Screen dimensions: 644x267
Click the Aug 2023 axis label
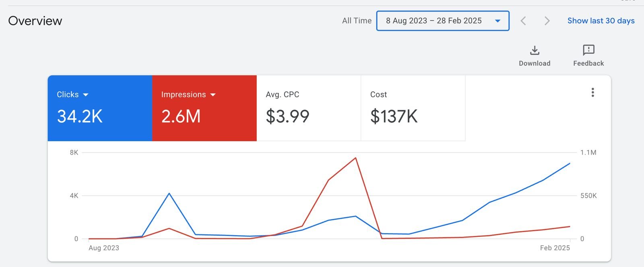(x=104, y=248)
